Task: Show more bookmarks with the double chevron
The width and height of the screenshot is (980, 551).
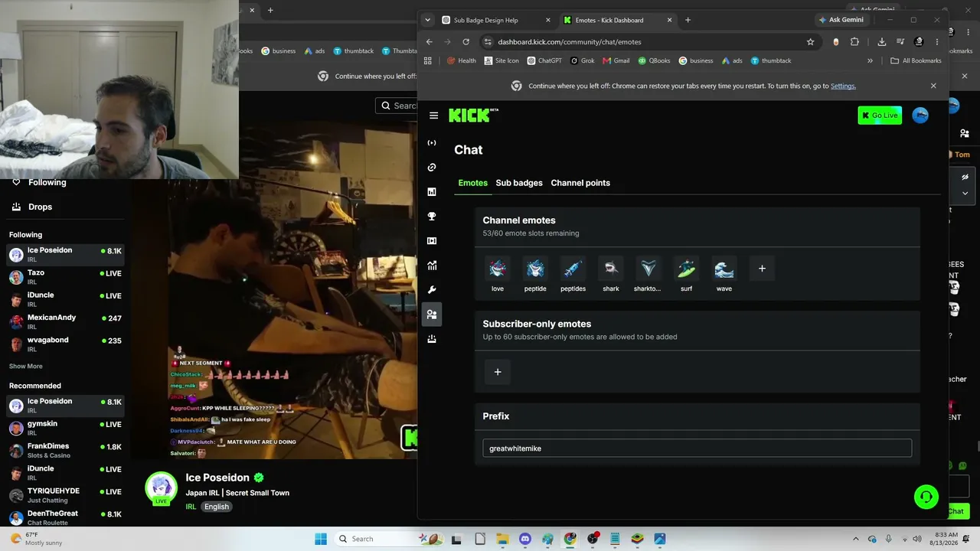Action: [870, 60]
